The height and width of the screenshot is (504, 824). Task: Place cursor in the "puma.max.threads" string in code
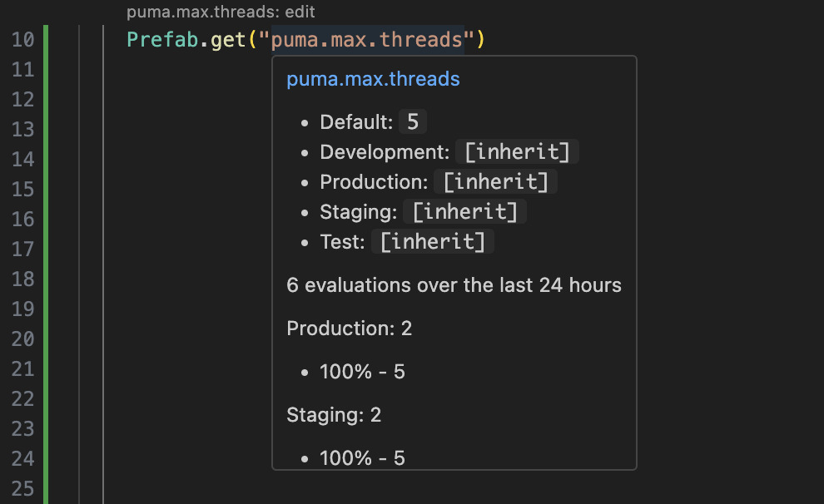pos(367,39)
